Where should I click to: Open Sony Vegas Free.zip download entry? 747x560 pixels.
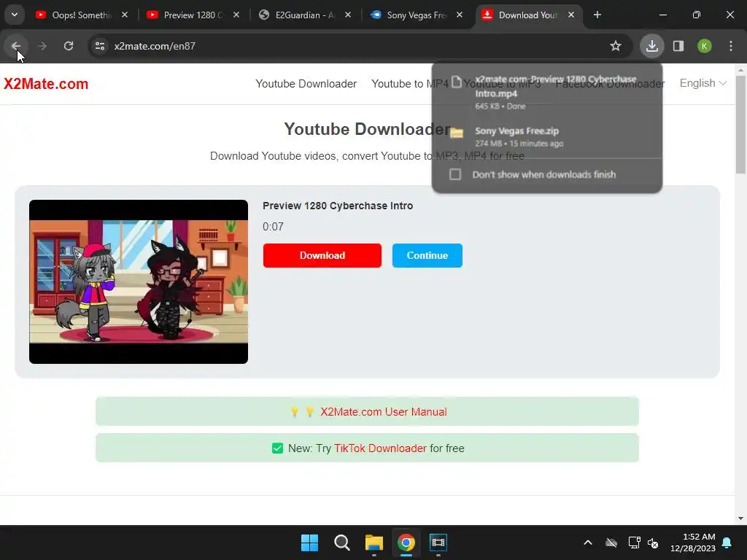point(547,136)
